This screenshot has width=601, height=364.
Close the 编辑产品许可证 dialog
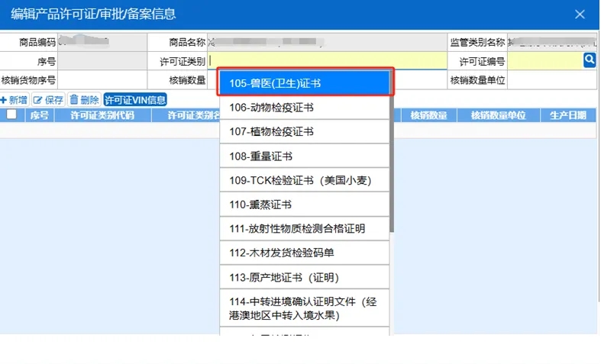[x=580, y=14]
